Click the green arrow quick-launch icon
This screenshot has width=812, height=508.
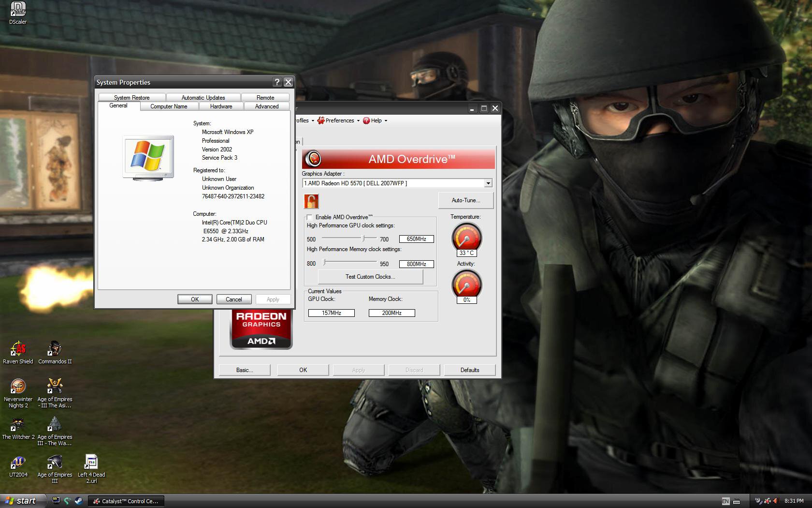click(x=67, y=501)
